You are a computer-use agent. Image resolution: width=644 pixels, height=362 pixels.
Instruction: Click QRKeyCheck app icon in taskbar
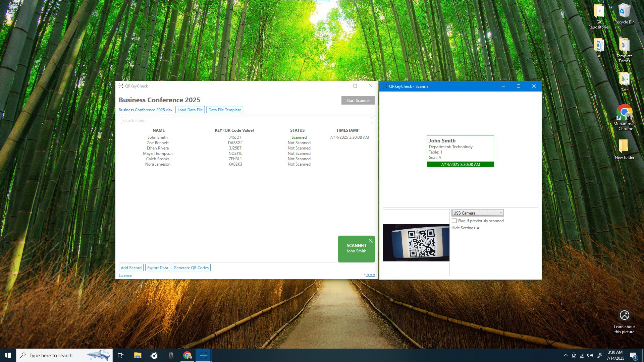204,355
